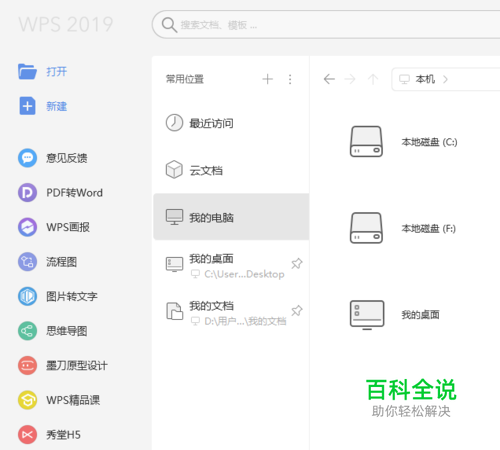Select 我的文档 in common locations
This screenshot has width=500, height=450.
pos(231,313)
